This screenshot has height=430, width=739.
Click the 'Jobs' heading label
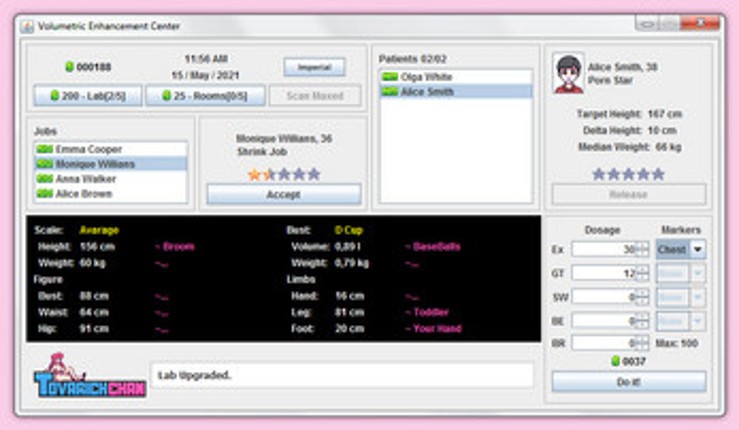click(45, 131)
